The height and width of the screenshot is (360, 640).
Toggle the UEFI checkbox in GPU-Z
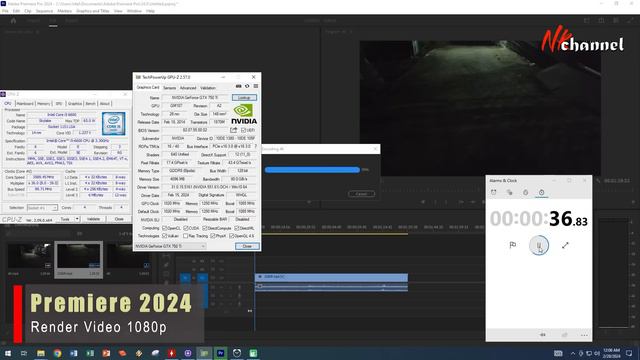pos(243,130)
